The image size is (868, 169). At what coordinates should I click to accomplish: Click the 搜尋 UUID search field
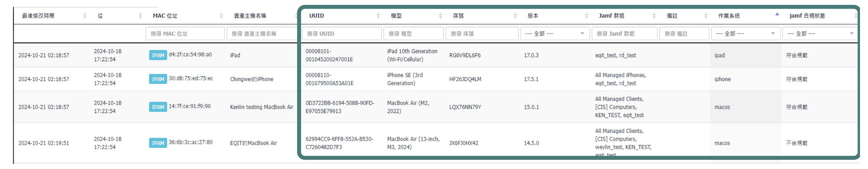(x=341, y=34)
